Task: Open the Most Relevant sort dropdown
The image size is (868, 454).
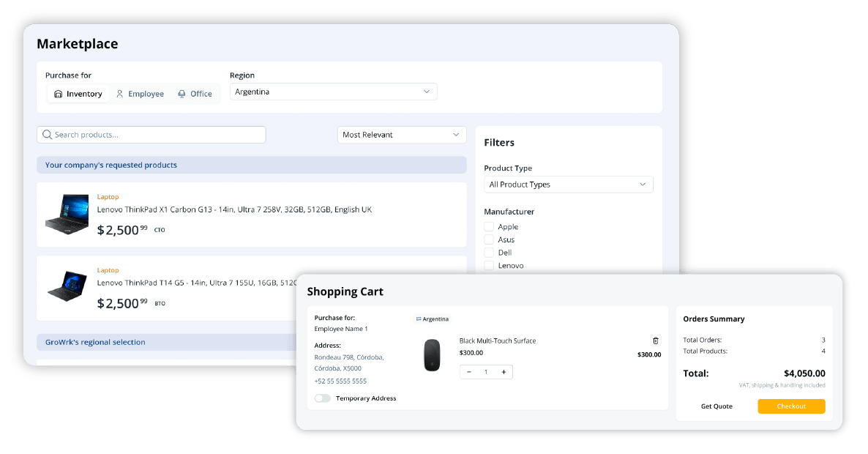Action: pos(401,135)
